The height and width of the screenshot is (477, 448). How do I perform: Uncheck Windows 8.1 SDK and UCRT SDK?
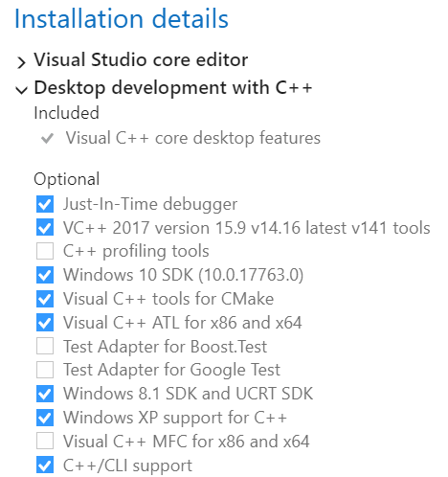click(45, 394)
